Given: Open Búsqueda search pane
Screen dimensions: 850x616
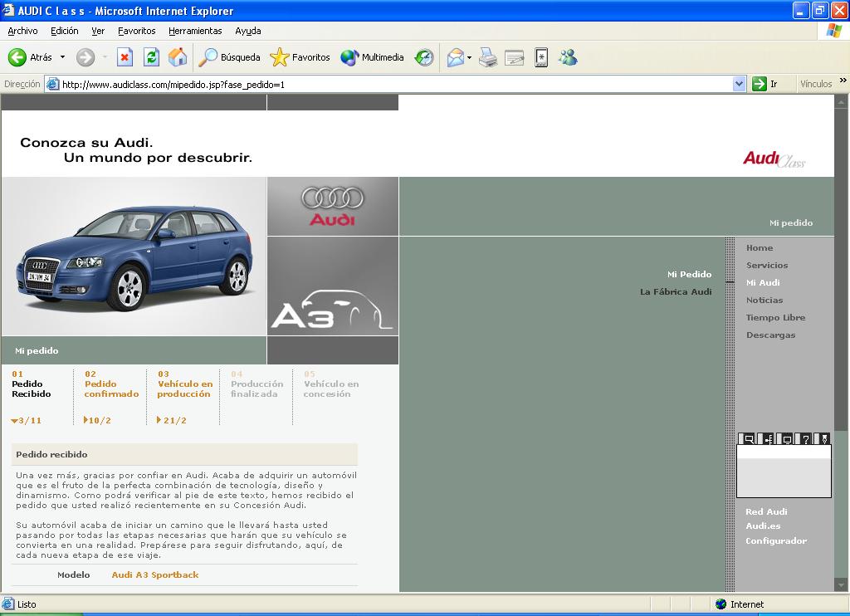Looking at the screenshot, I should (229, 57).
